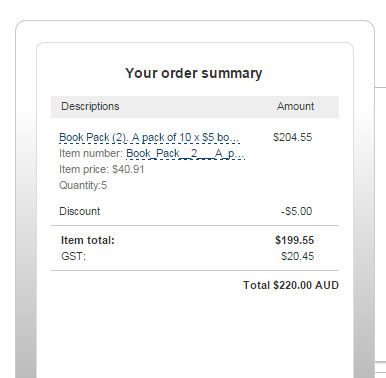Click the Your order summary heading
The height and width of the screenshot is (378, 386).
click(x=194, y=73)
